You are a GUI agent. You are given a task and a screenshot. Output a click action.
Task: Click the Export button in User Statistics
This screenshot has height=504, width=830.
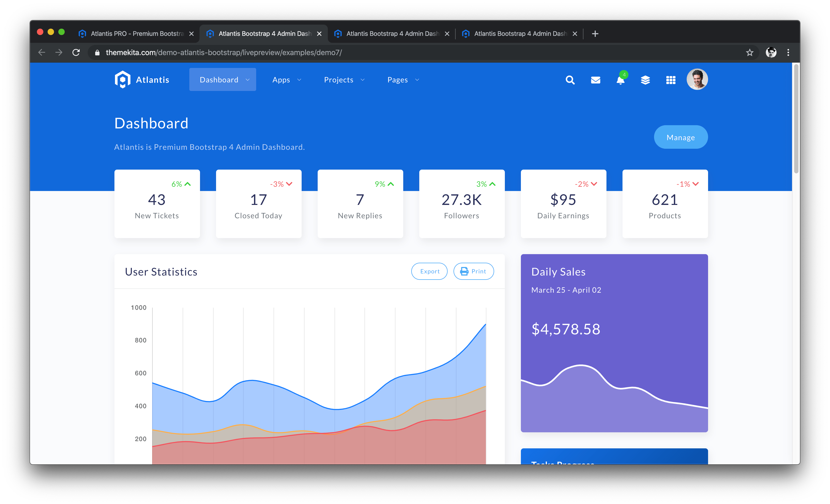point(429,271)
